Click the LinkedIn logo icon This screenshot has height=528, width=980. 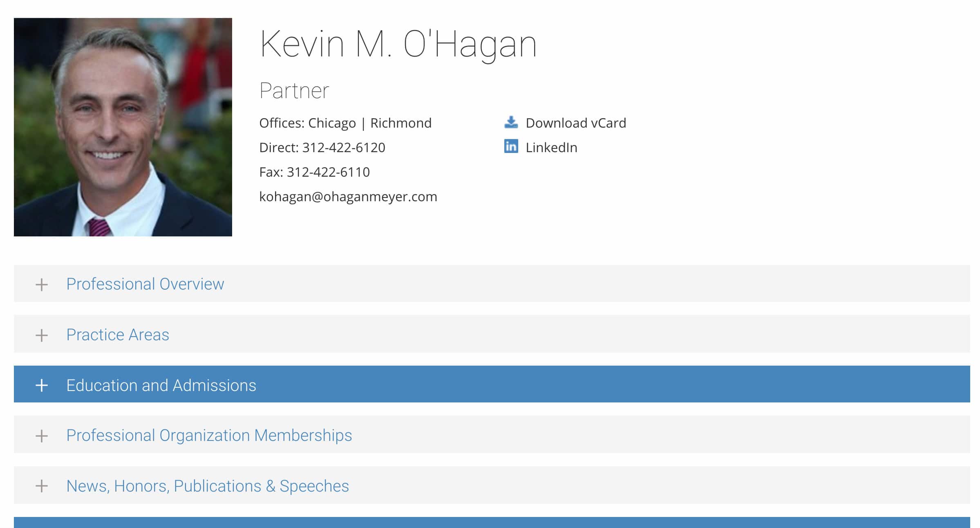click(x=511, y=146)
